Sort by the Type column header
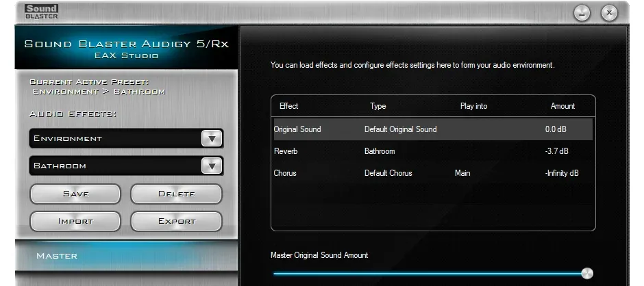644x286 pixels. pyautogui.click(x=377, y=106)
